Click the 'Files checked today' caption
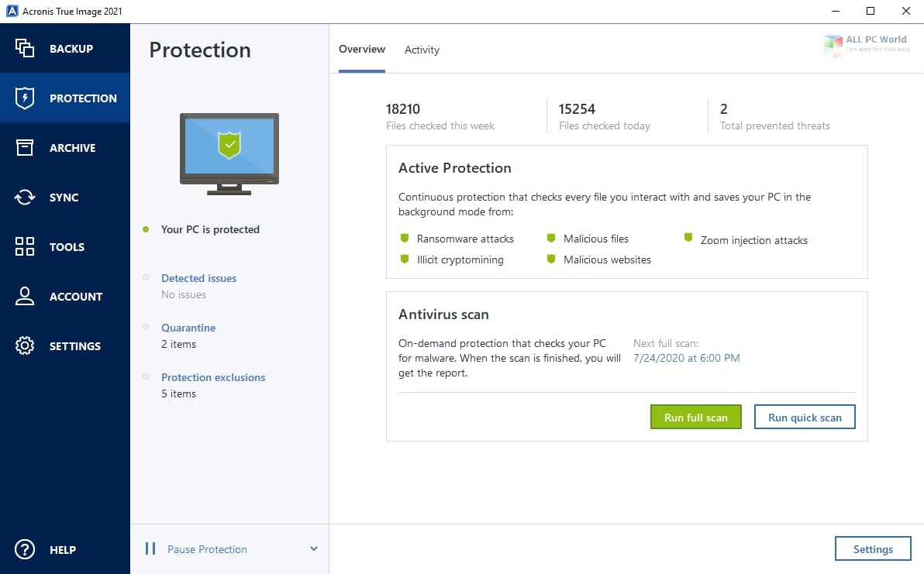The image size is (924, 574). pyautogui.click(x=605, y=125)
